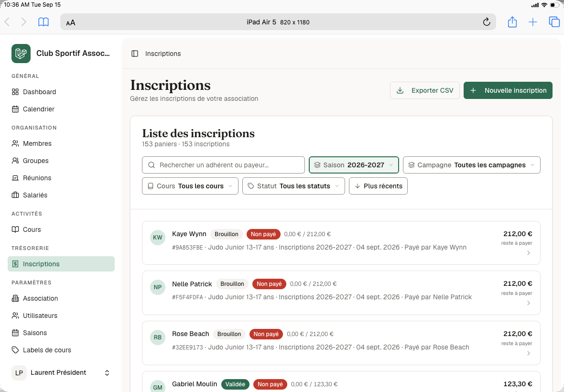Open the Cours Tous les cours dropdown

coord(190,186)
